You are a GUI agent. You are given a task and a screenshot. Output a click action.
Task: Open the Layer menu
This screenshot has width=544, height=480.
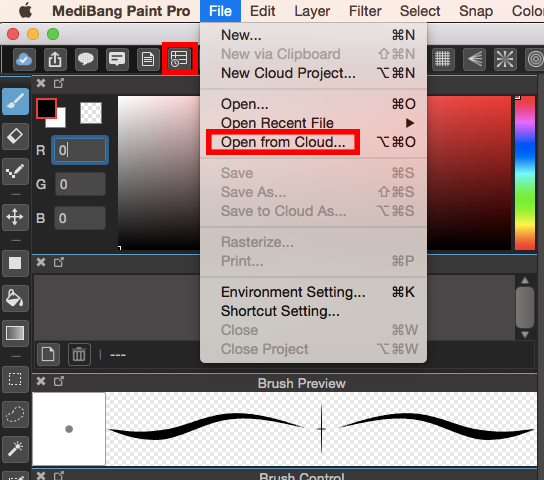click(312, 11)
